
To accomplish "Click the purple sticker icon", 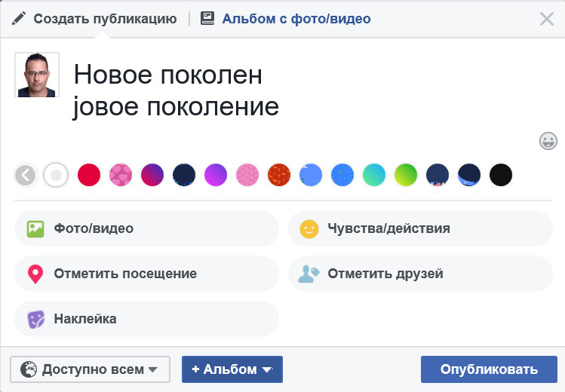I will [x=35, y=319].
